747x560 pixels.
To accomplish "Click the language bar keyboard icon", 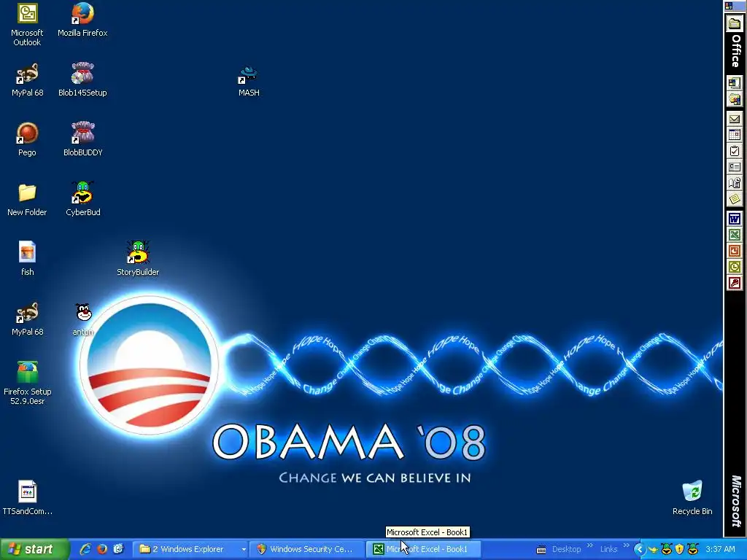I will tap(541, 550).
